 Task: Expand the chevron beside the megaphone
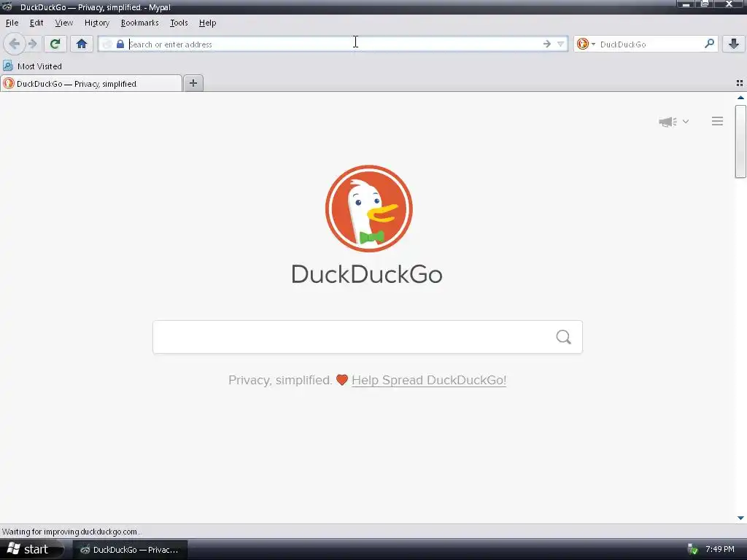[x=686, y=122]
